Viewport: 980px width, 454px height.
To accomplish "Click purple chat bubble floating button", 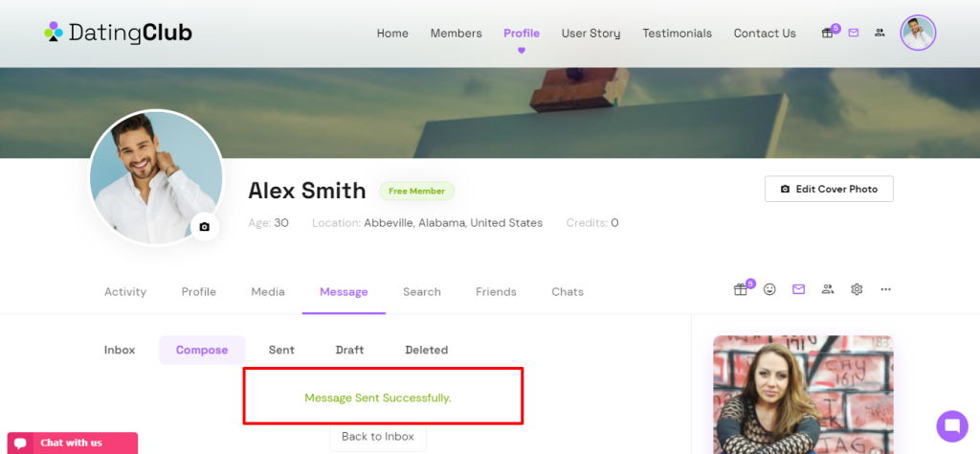I will pyautogui.click(x=952, y=425).
